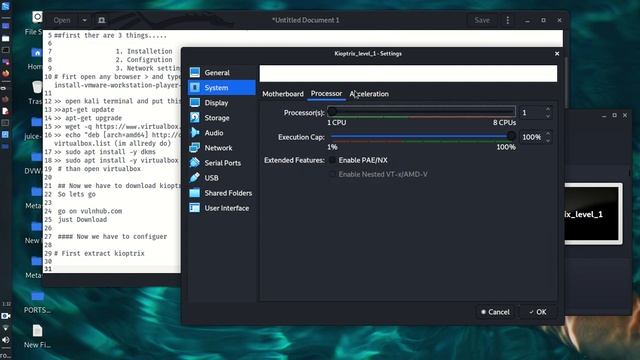Open the Firefox icon in the left panel
The height and width of the screenshot is (360, 640).
point(6,74)
